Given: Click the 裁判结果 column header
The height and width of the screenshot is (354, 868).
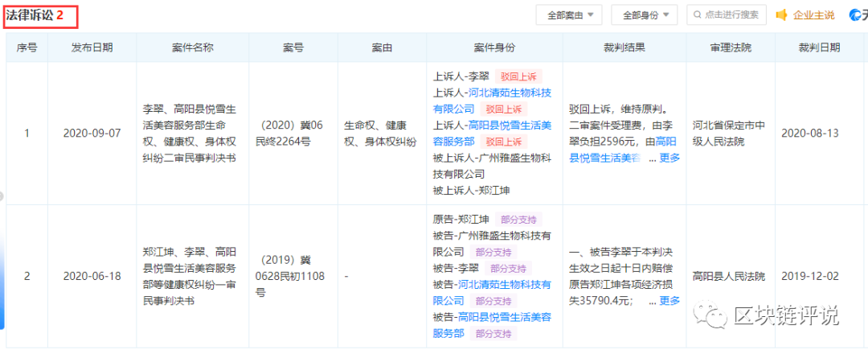Looking at the screenshot, I should [x=624, y=47].
